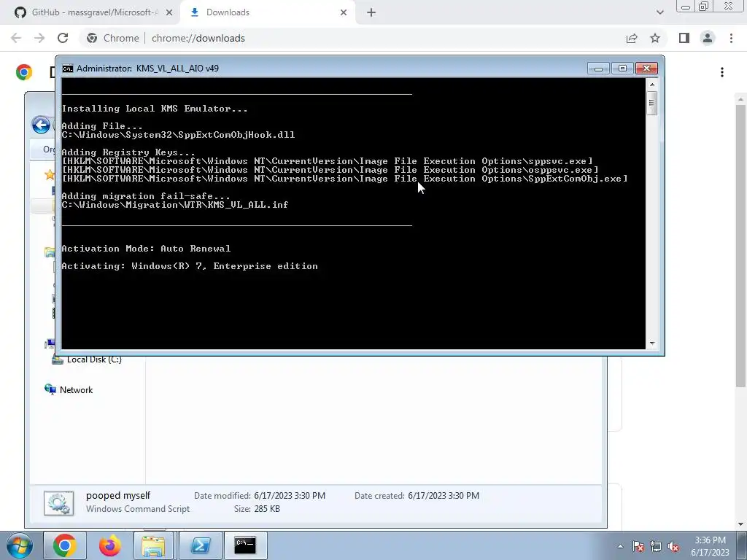Open a new Chrome tab
Viewport: 747px width, 560px height.
point(371,12)
